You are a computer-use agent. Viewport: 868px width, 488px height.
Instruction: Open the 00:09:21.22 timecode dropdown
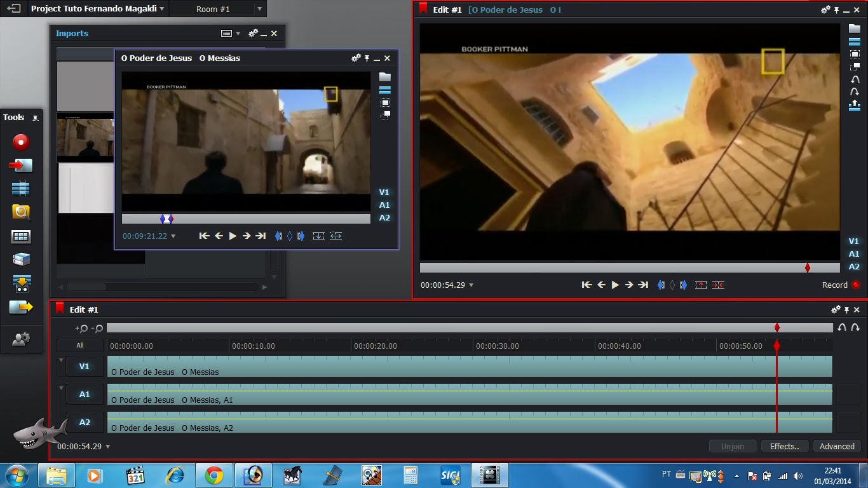pos(173,236)
